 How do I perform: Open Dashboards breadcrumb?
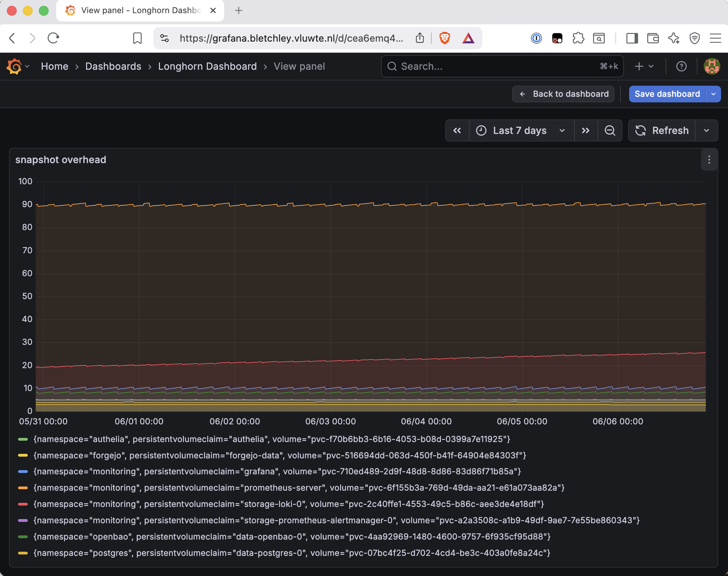click(x=113, y=66)
